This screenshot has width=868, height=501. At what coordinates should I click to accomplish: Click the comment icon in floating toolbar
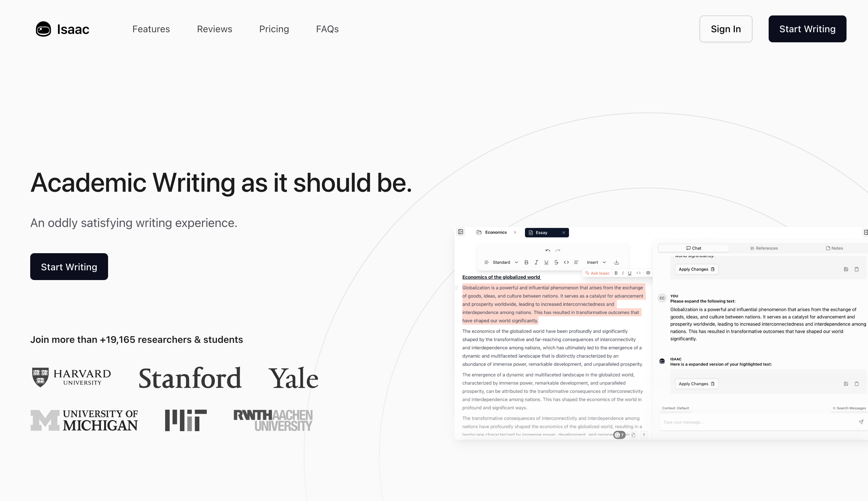point(648,273)
